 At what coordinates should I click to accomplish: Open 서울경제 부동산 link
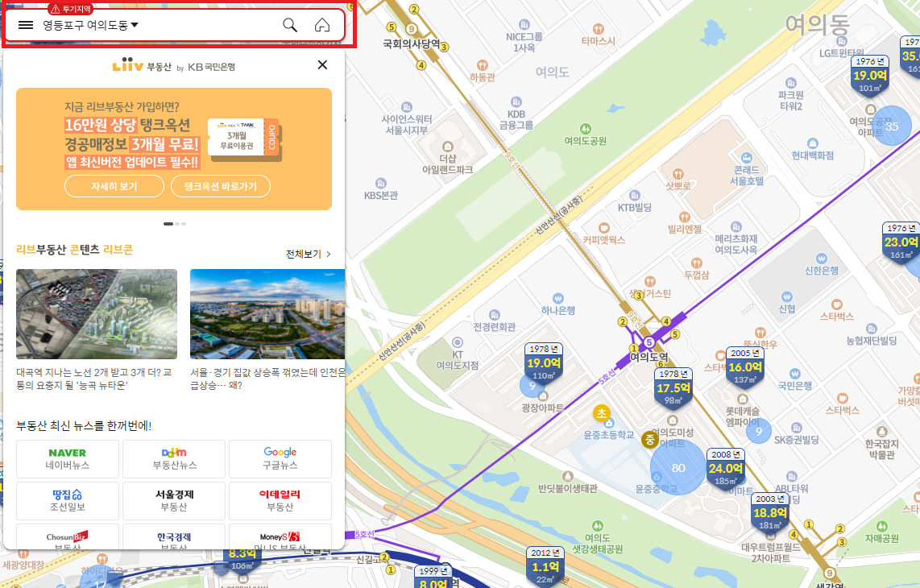point(174,501)
